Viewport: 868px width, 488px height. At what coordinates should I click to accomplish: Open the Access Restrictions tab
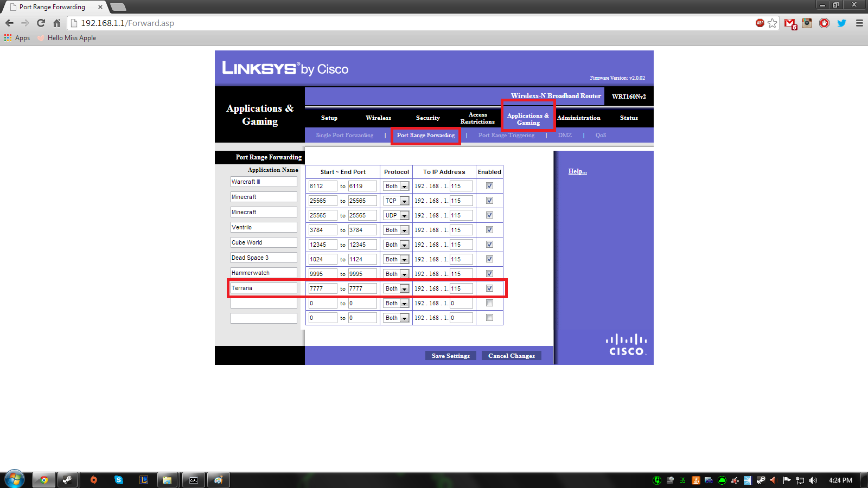tap(477, 118)
